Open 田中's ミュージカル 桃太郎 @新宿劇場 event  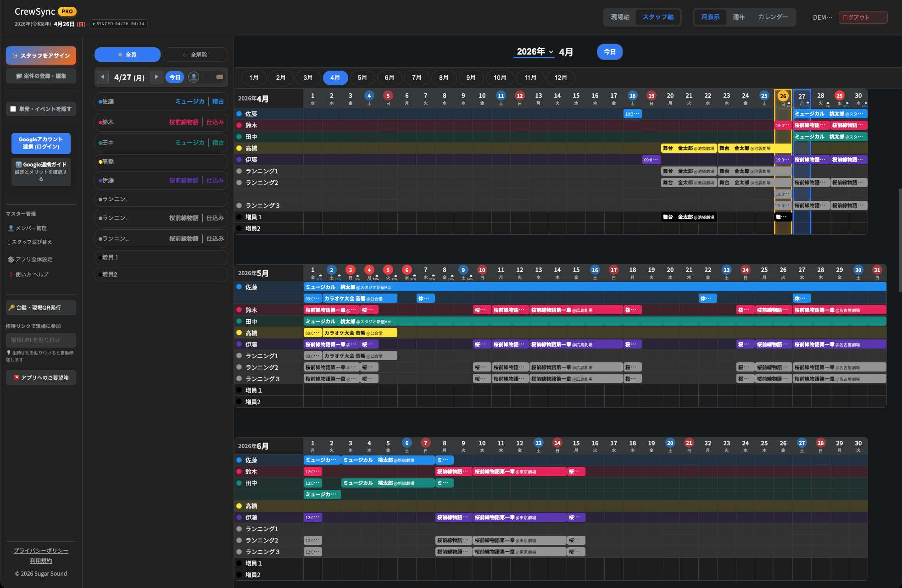tap(388, 483)
